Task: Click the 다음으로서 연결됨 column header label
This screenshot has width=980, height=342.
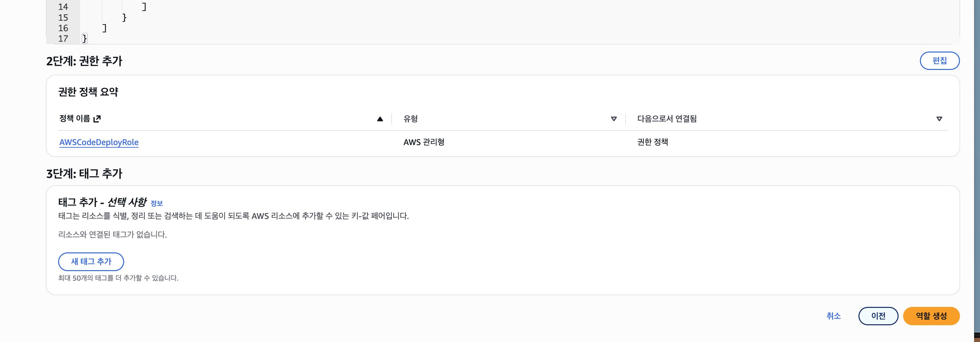Action: [x=666, y=119]
